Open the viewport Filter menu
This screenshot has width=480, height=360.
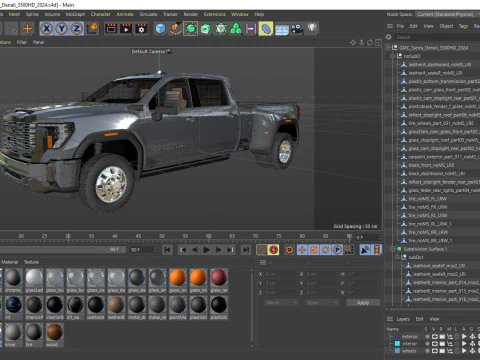tap(22, 42)
